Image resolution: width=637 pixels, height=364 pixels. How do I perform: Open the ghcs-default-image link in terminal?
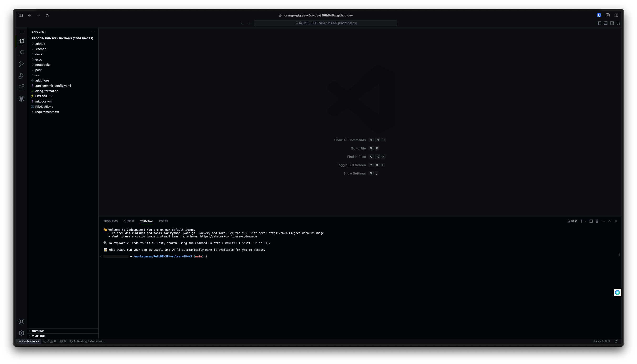point(296,233)
